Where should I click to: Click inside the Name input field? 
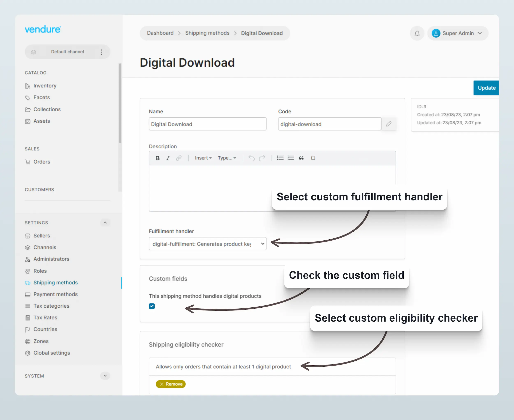tap(207, 124)
